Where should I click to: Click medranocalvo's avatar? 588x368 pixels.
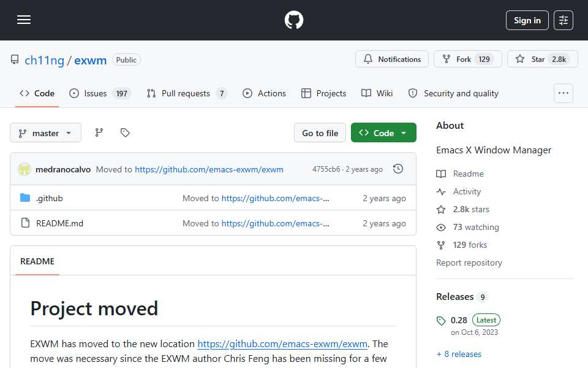pos(24,169)
